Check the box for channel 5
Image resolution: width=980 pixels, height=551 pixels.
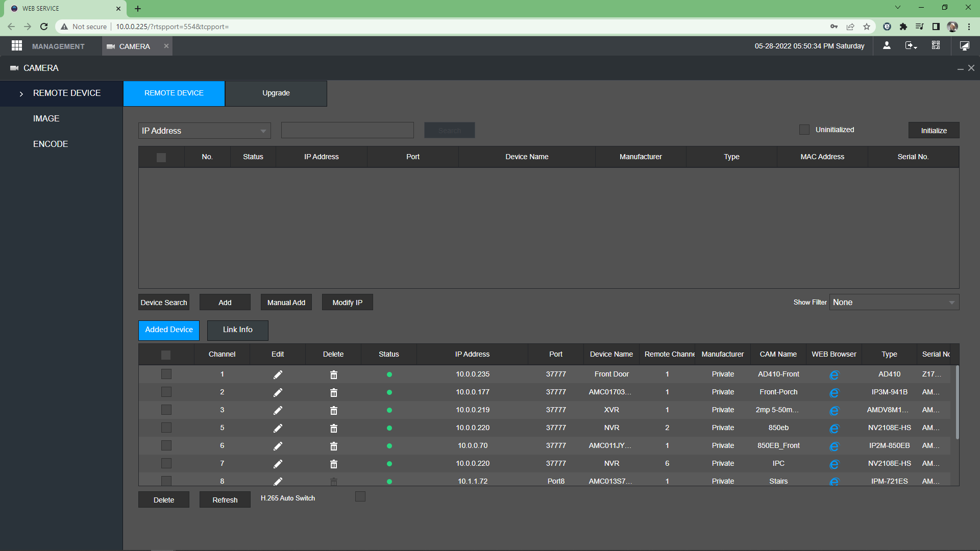[x=166, y=428]
